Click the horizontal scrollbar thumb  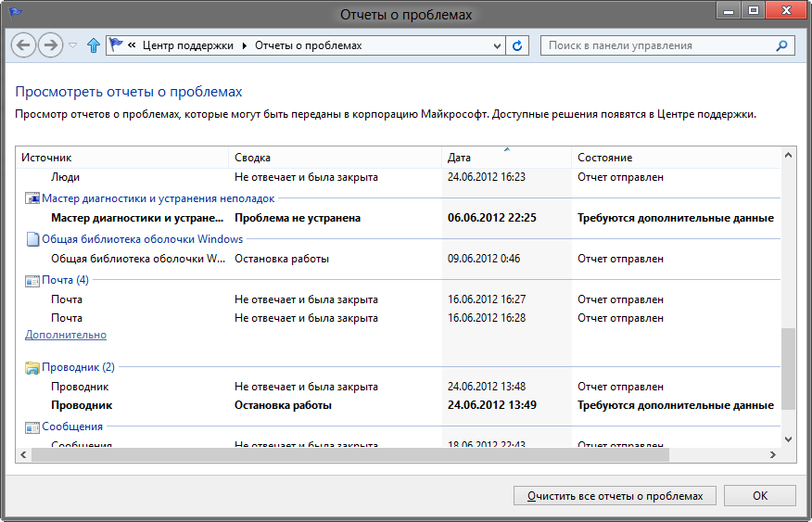350,454
